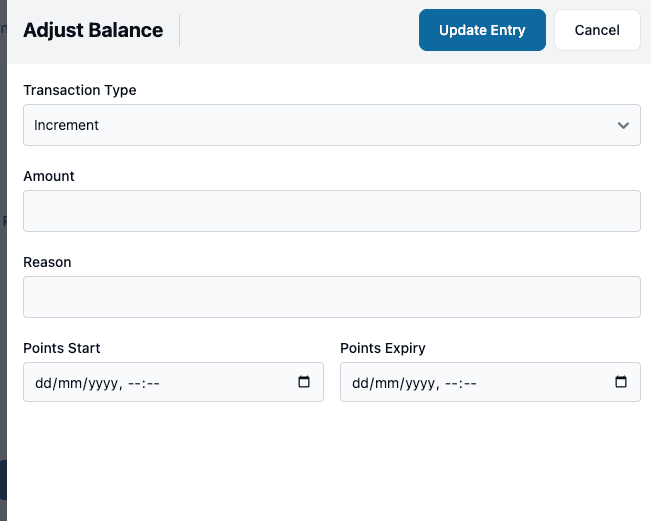Click the Points Start label
651x521 pixels.
(x=62, y=348)
